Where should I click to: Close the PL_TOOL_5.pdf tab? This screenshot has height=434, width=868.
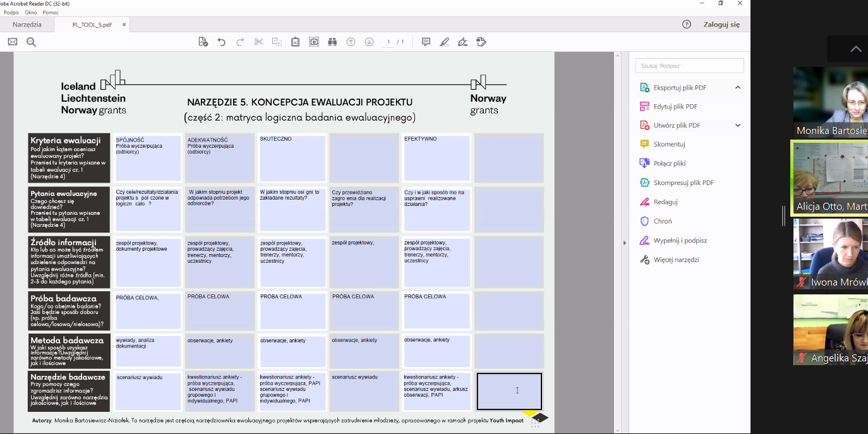124,25
